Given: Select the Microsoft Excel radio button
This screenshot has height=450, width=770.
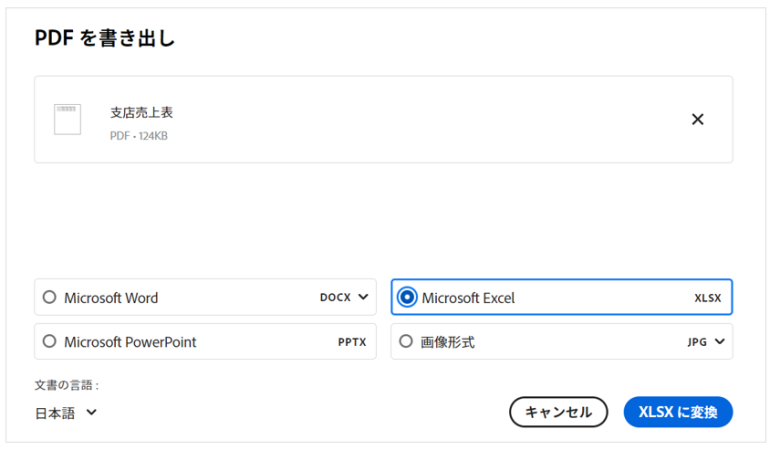Looking at the screenshot, I should (407, 297).
